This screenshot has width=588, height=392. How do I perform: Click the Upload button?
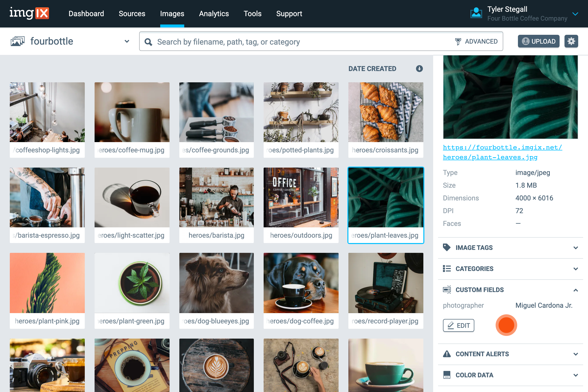538,41
